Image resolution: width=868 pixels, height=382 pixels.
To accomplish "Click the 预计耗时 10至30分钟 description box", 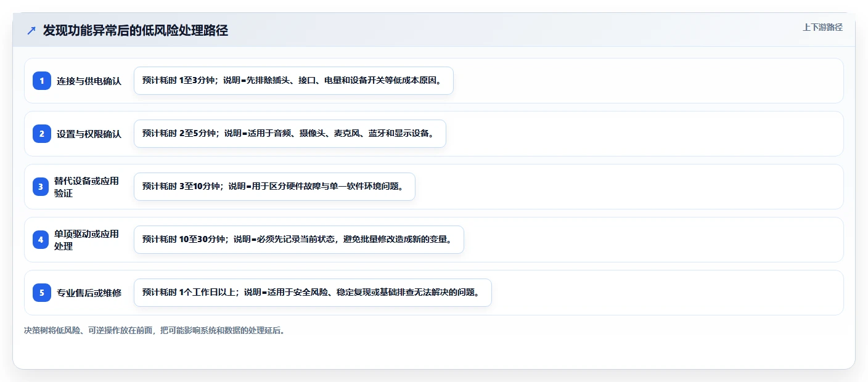I will [298, 240].
